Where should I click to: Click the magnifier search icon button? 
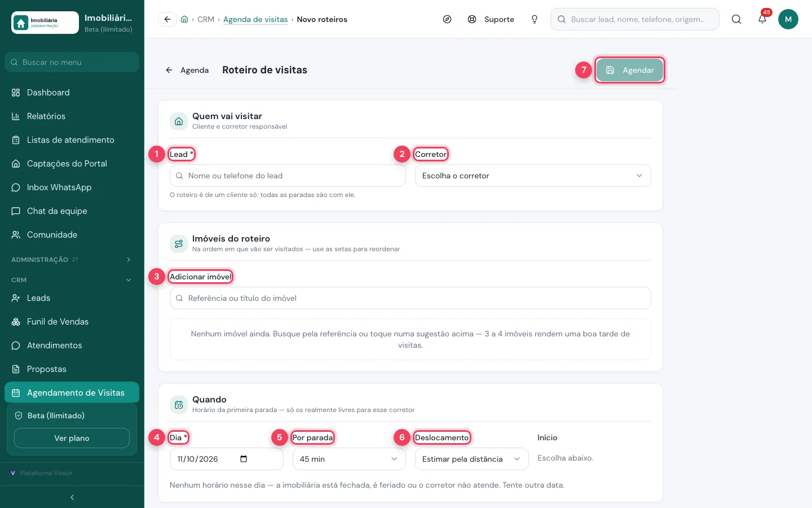(x=736, y=19)
